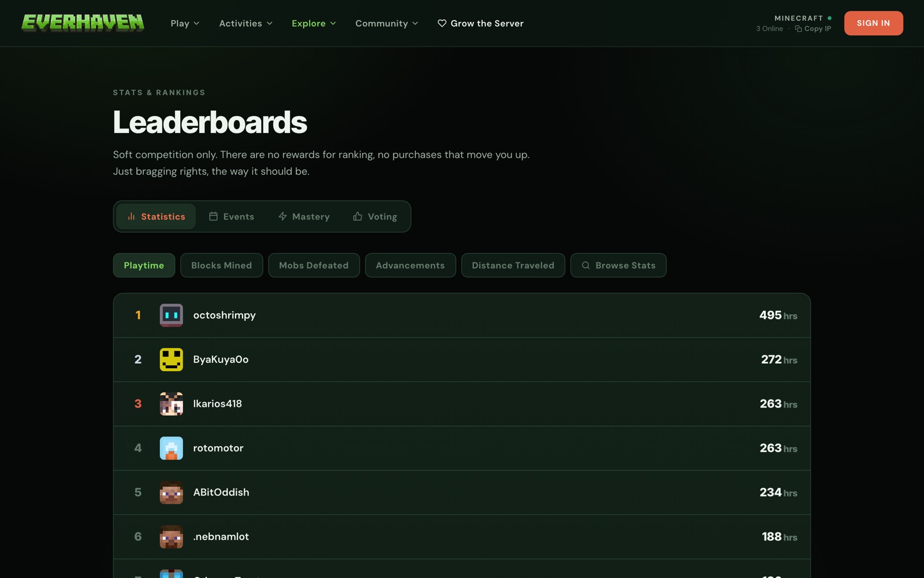Click the 495 hrs playtime value

(x=778, y=315)
